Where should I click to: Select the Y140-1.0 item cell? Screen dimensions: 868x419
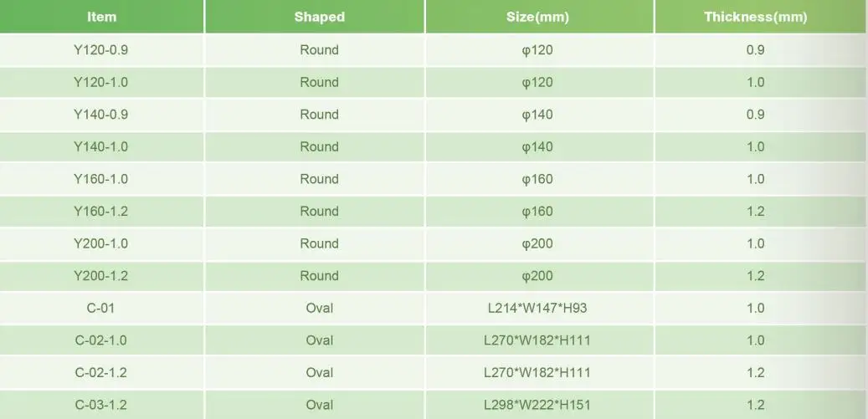(102, 147)
